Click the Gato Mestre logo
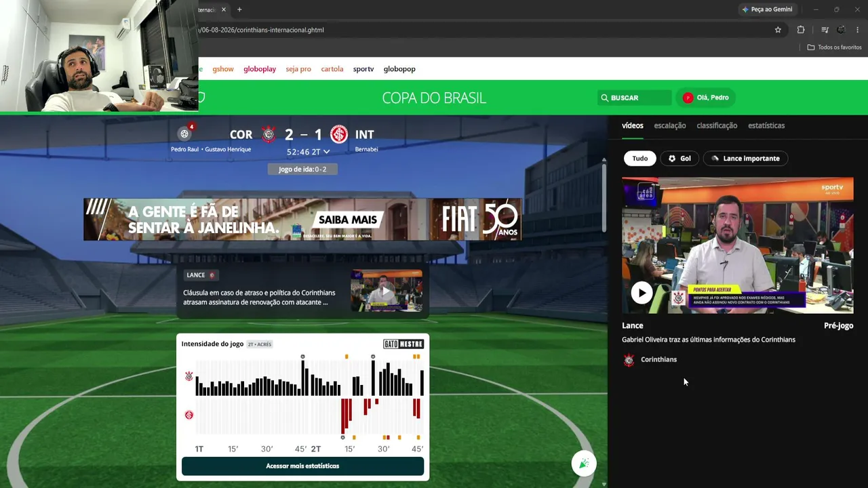Viewport: 868px width, 488px height. (x=403, y=344)
